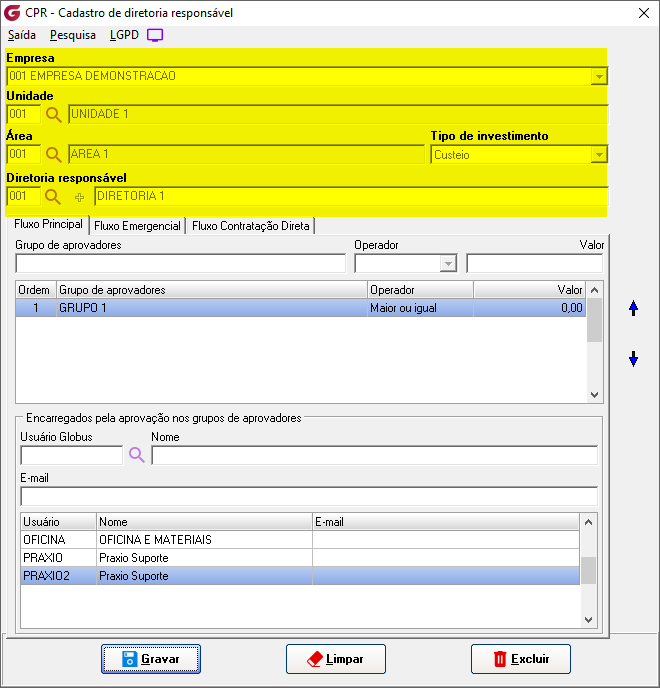This screenshot has height=688, width=660.
Task: Click the Gravar button
Action: pos(151,659)
